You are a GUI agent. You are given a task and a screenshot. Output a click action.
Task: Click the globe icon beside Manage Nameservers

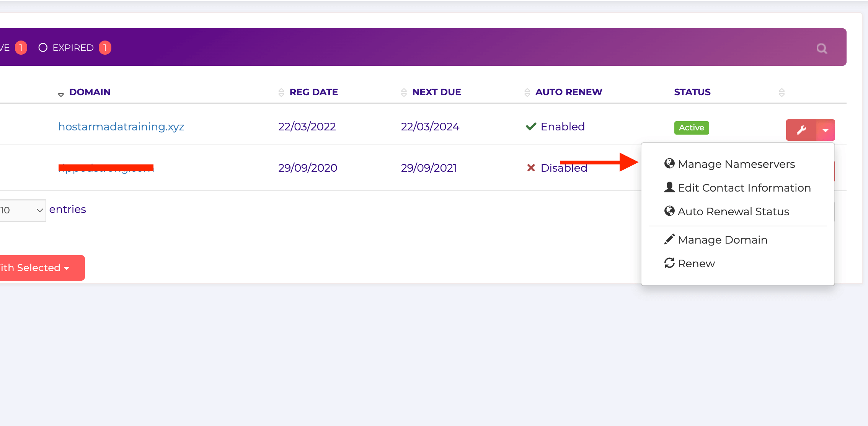(669, 164)
